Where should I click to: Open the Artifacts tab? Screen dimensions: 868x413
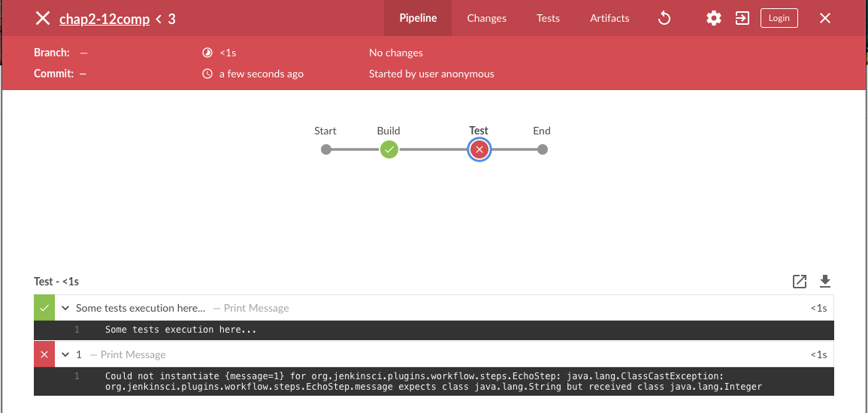coord(609,18)
